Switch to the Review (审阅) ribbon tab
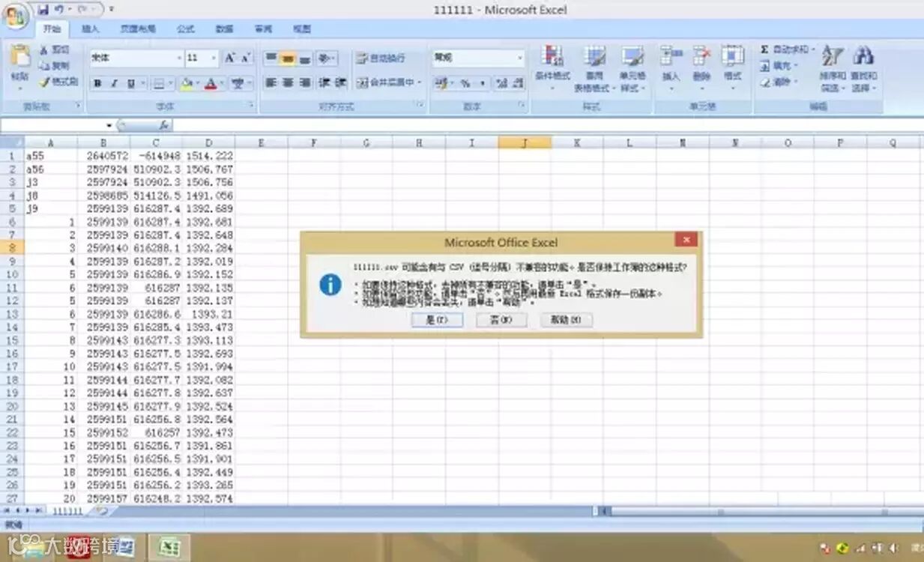This screenshot has height=562, width=924. [x=263, y=29]
